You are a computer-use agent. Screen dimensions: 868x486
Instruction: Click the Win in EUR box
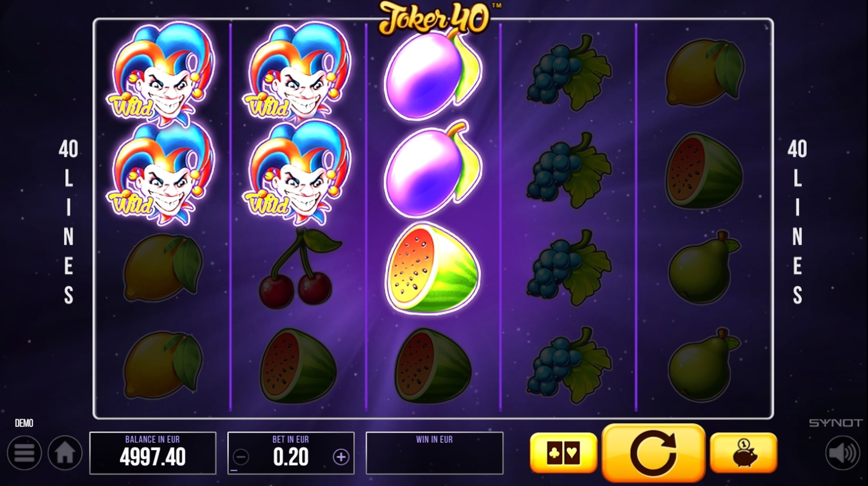tap(434, 453)
